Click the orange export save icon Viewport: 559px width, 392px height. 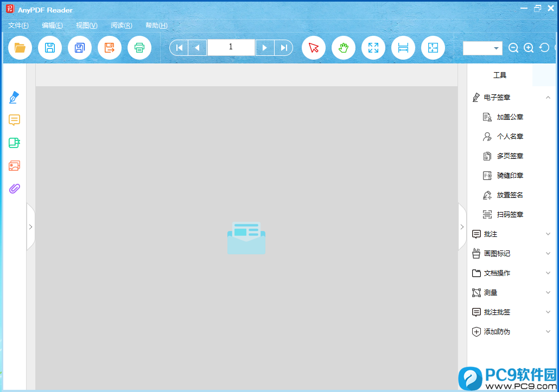110,48
